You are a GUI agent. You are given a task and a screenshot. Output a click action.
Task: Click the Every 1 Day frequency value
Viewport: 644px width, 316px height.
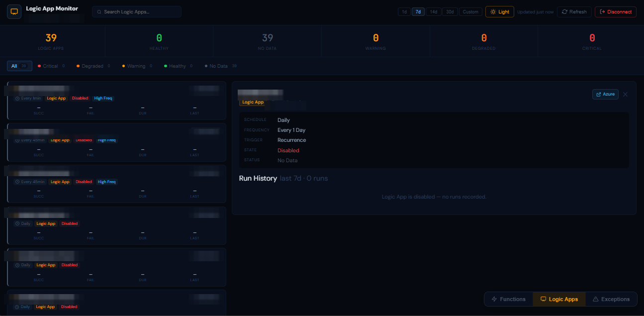291,130
